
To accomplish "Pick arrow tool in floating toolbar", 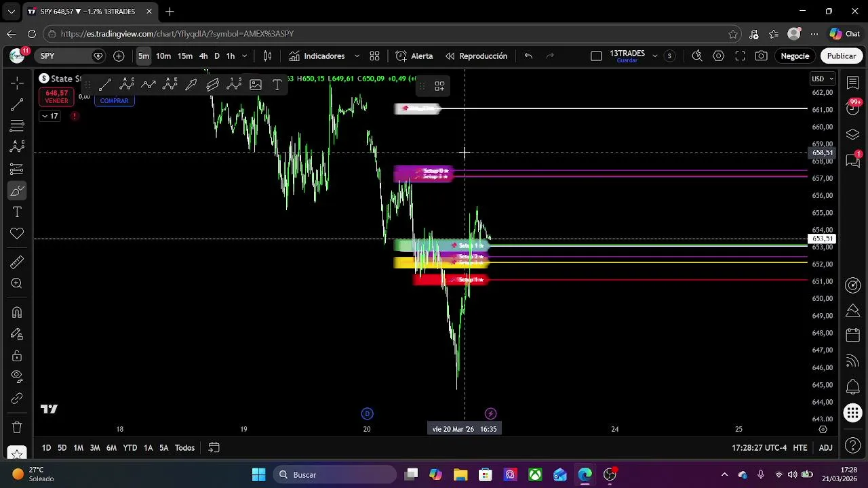I will click(191, 85).
